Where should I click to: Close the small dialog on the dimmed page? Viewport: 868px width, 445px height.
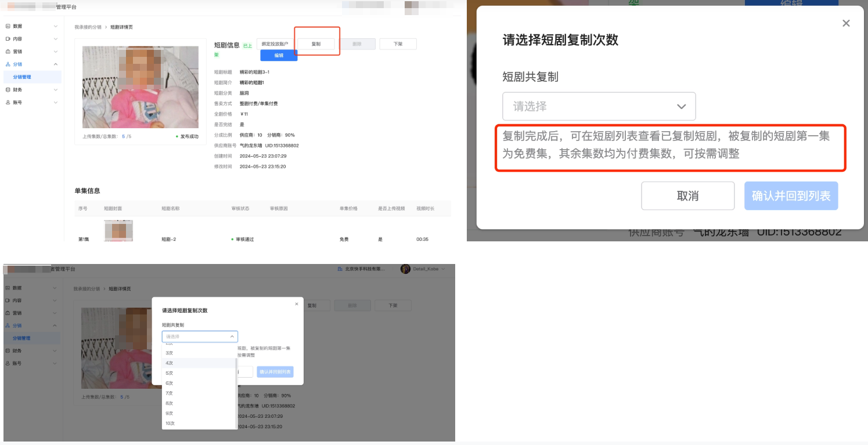[296, 304]
